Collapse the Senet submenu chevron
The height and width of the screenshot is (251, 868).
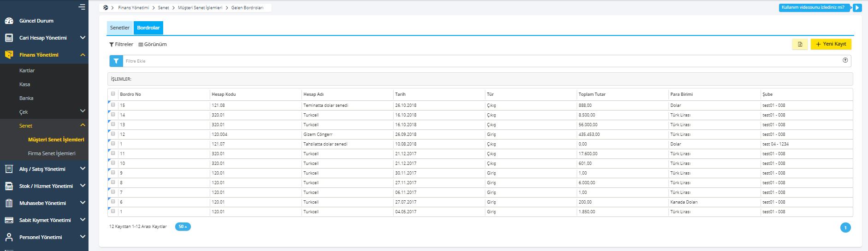[83, 125]
